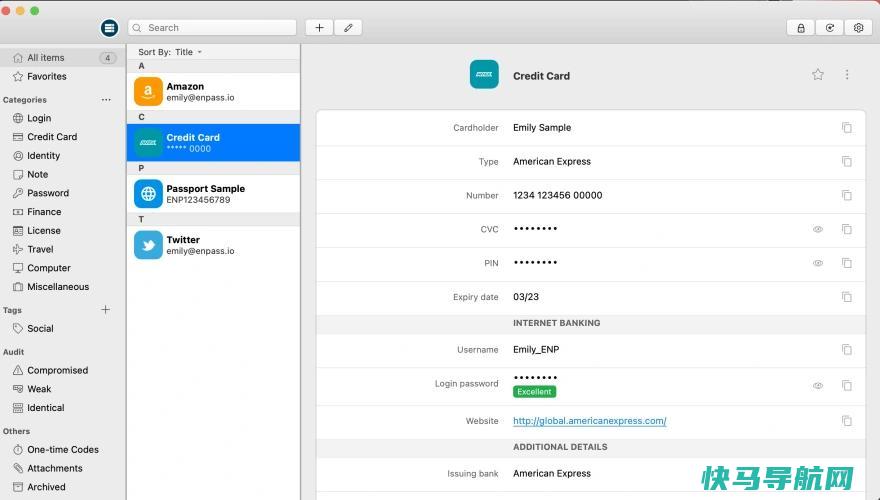
Task: Open Favorites in sidebar
Action: coord(62,76)
